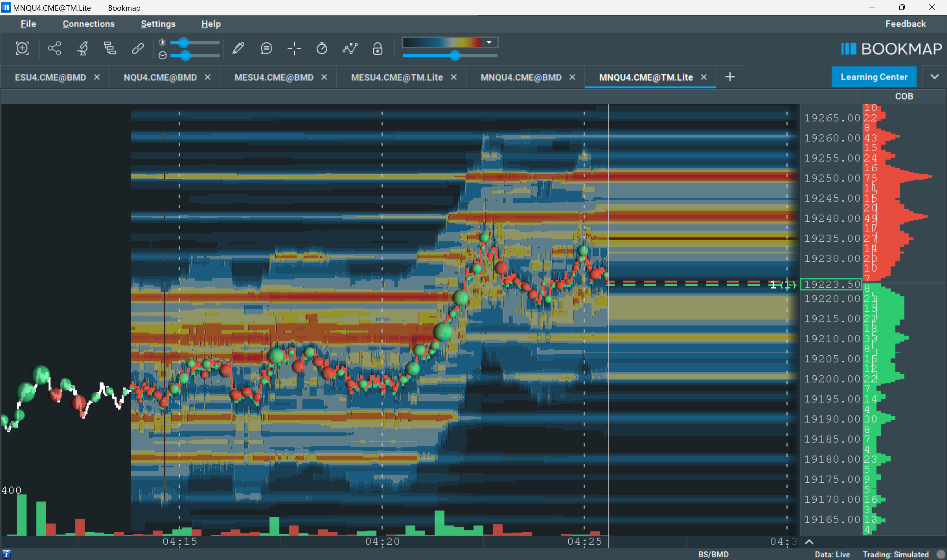947x560 pixels.
Task: Activate the crosshair tool
Action: pyautogui.click(x=294, y=48)
